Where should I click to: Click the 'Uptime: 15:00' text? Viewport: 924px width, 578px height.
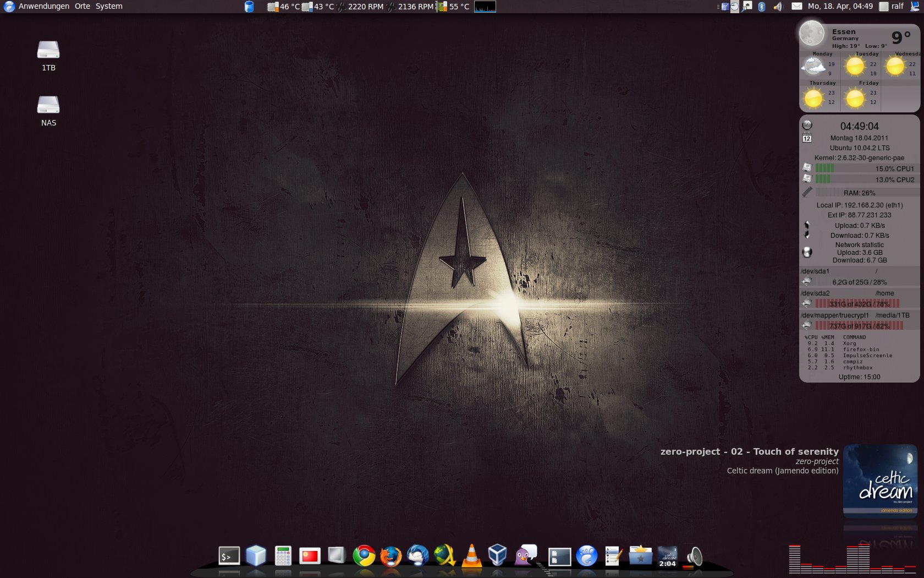859,377
